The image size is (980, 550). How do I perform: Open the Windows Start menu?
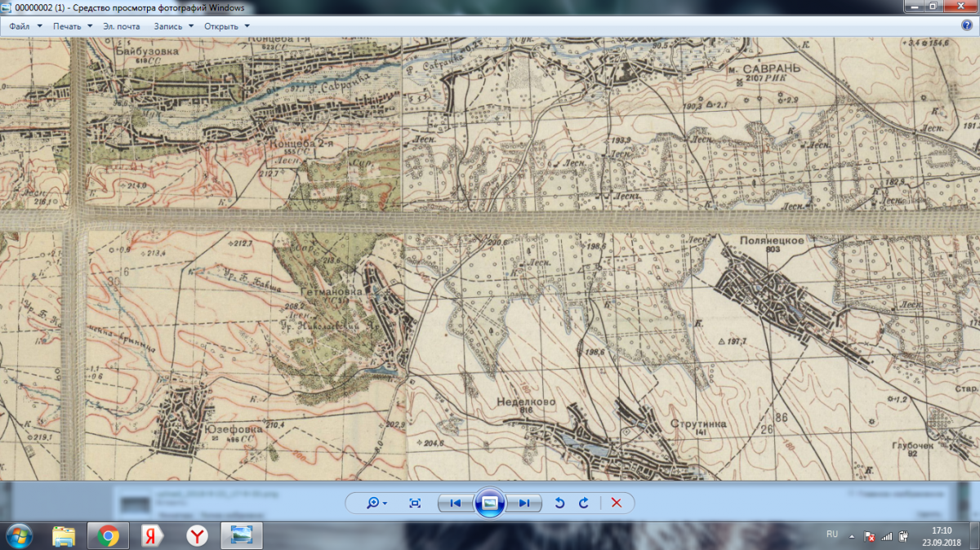(19, 535)
